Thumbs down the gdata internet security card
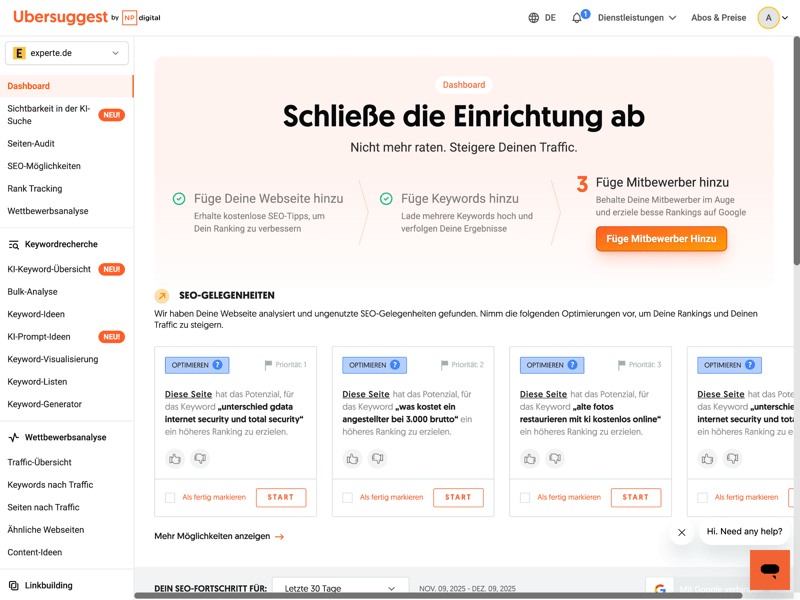Viewport: 800px width, 600px height. point(200,459)
